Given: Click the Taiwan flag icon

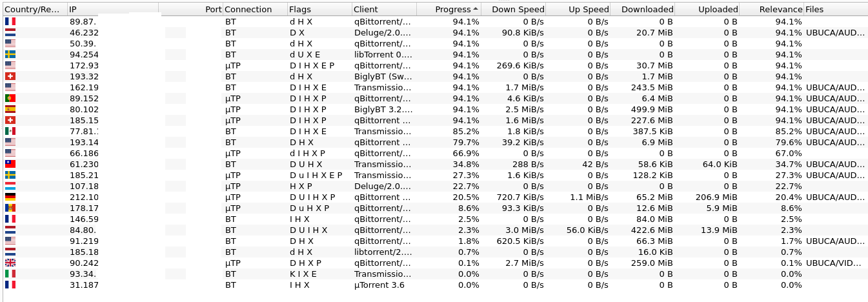Looking at the screenshot, I should click(10, 164).
